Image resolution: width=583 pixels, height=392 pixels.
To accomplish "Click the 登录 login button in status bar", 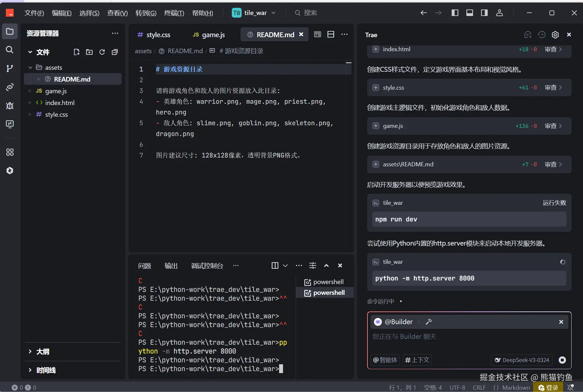I will [x=548, y=387].
